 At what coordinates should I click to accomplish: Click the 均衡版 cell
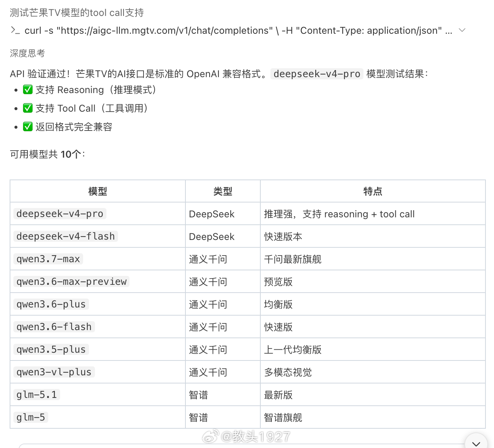tap(373, 304)
